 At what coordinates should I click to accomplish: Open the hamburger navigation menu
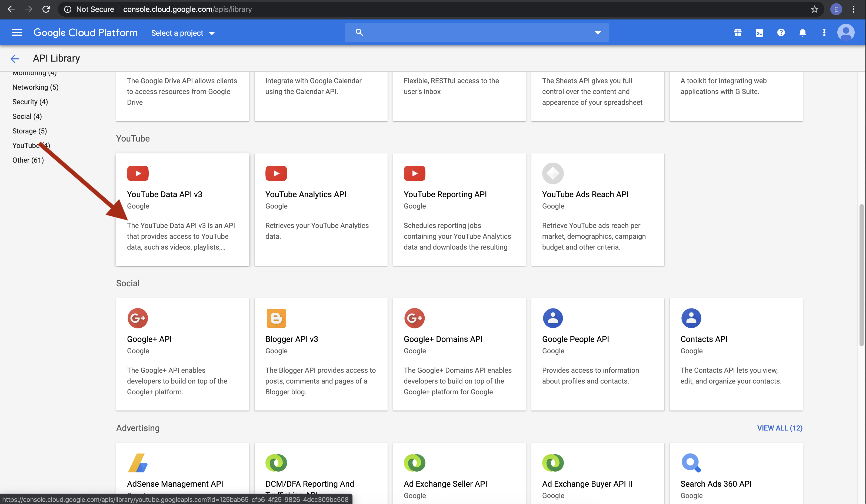point(16,33)
